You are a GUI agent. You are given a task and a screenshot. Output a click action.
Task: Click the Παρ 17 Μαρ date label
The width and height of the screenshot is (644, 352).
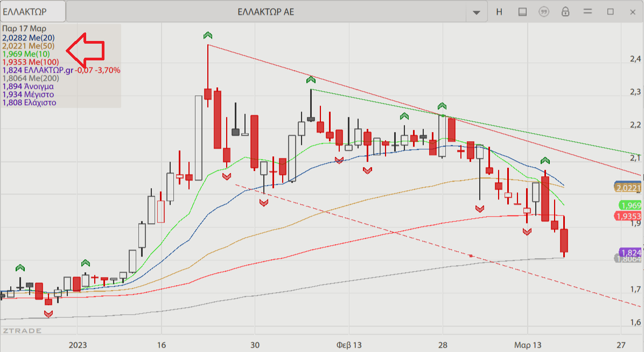point(24,29)
